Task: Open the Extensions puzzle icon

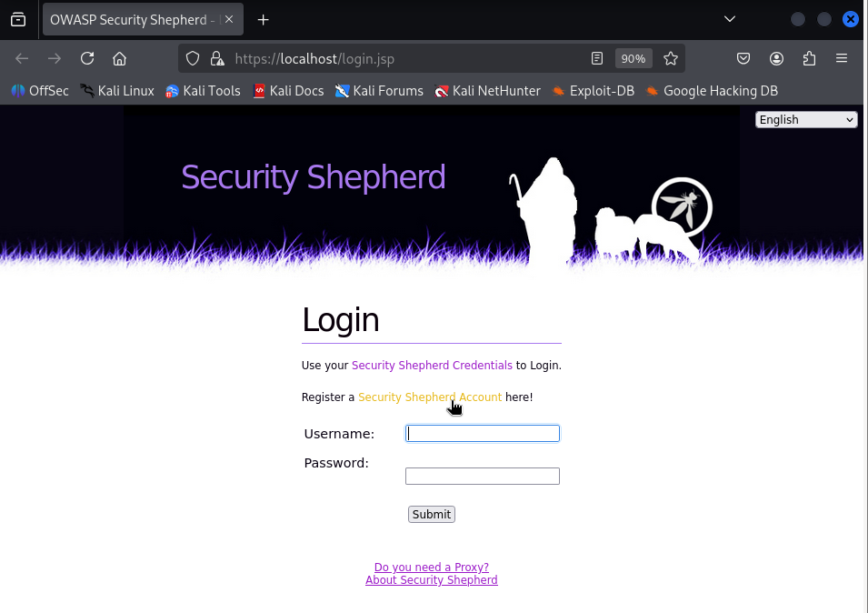Action: (x=809, y=59)
